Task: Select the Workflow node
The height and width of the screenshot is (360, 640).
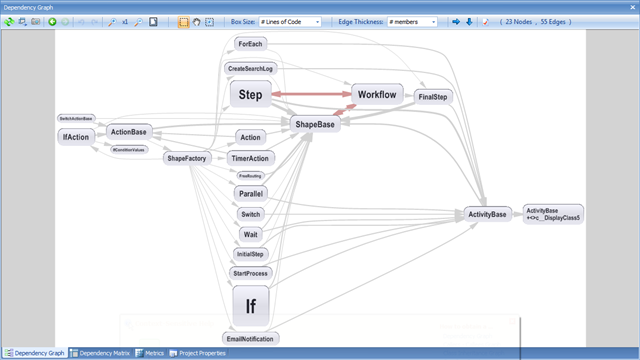Action: (377, 95)
